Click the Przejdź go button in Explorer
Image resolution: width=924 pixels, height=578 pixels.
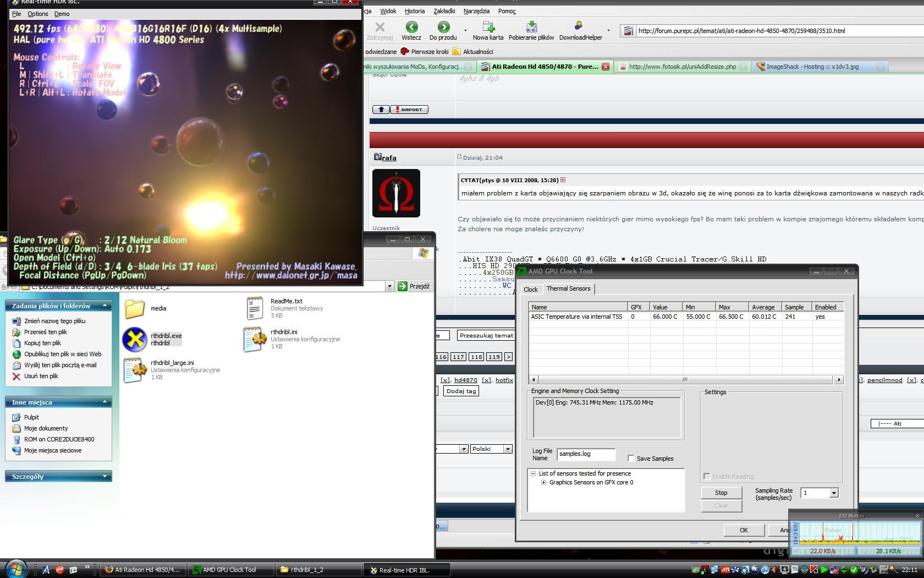(414, 286)
